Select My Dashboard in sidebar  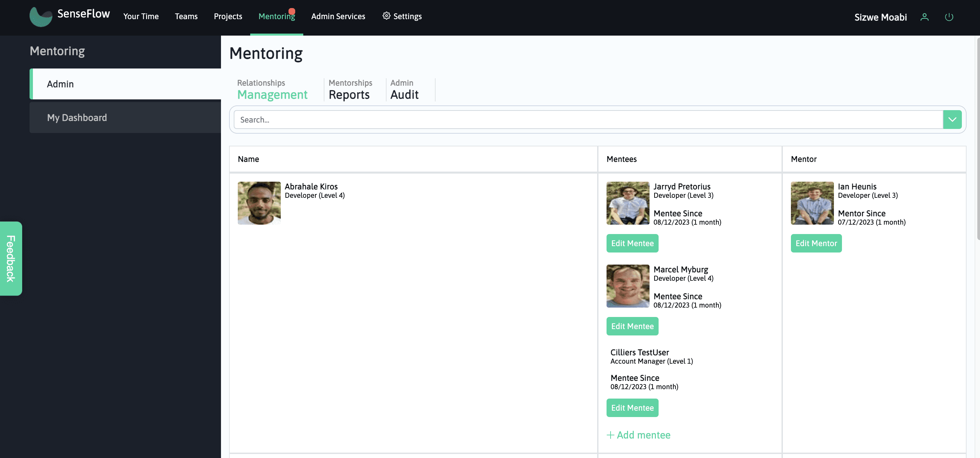(x=77, y=118)
